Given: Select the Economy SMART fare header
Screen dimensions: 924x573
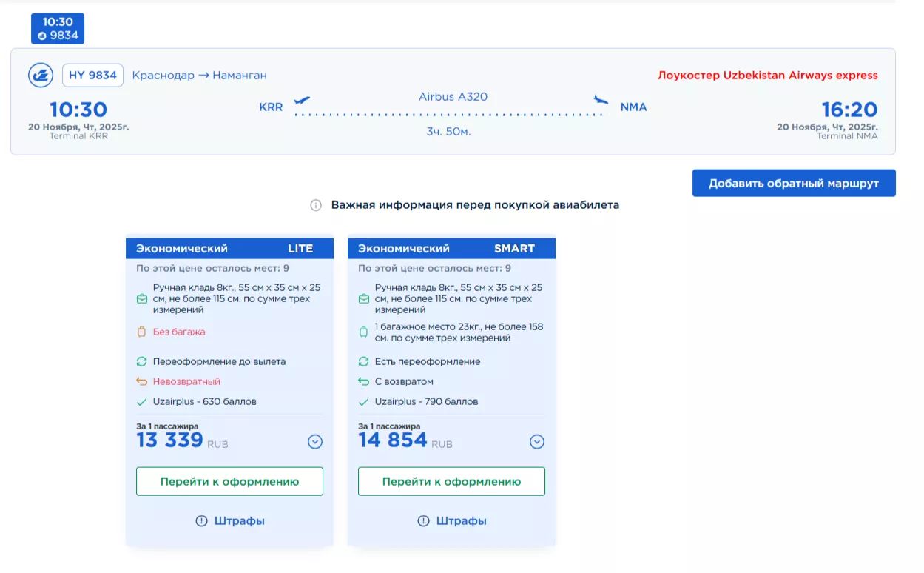Looking at the screenshot, I should [x=451, y=249].
